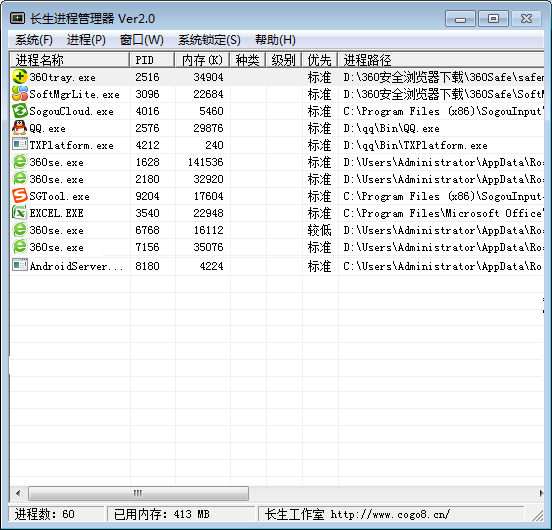Click icon of 360se.exe PID 6768
The width and height of the screenshot is (552, 530).
pyautogui.click(x=20, y=230)
